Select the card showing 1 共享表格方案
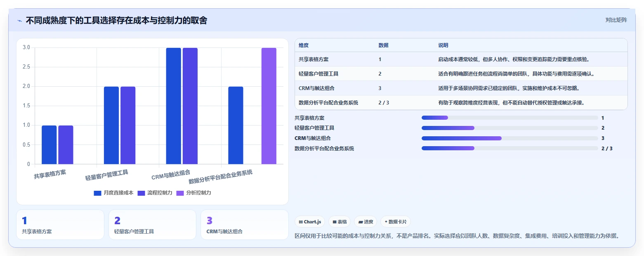 click(60, 225)
